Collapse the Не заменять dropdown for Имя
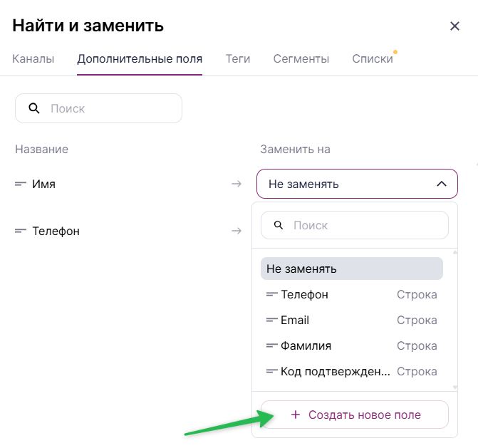This screenshot has height=448, width=478. click(x=357, y=184)
